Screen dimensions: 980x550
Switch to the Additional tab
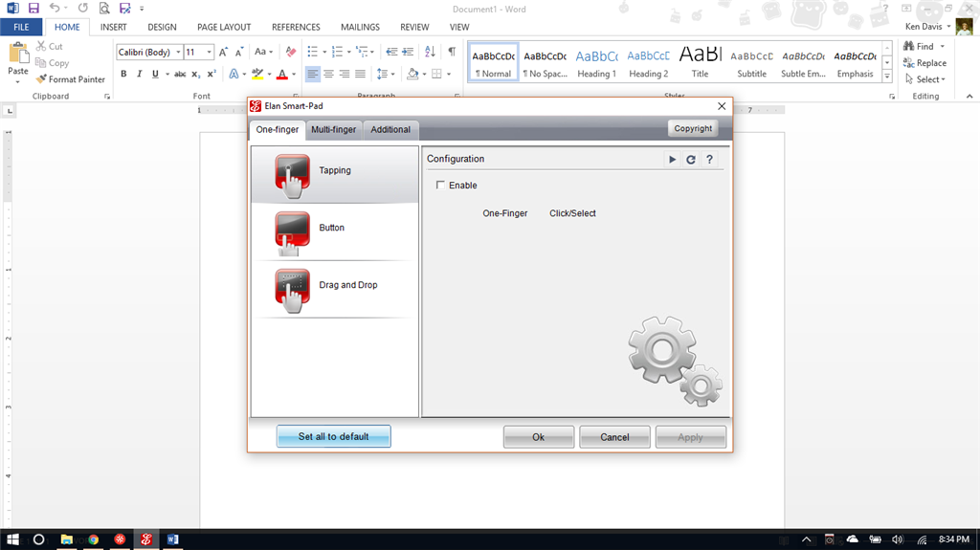390,129
